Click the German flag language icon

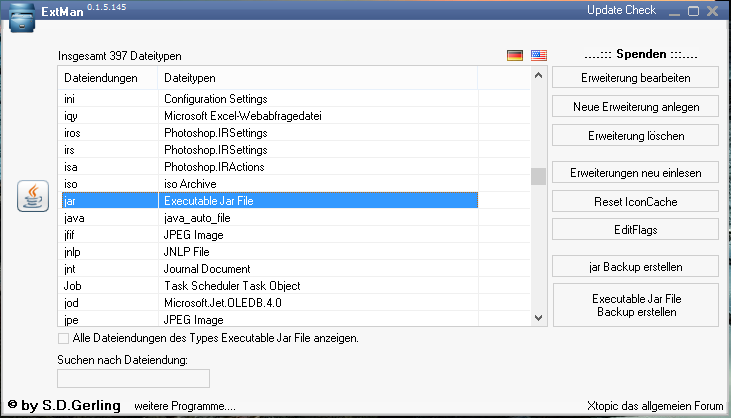click(515, 55)
